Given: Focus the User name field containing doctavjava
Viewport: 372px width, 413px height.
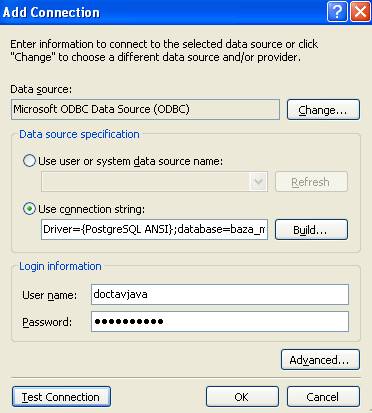Looking at the screenshot, I should 220,294.
